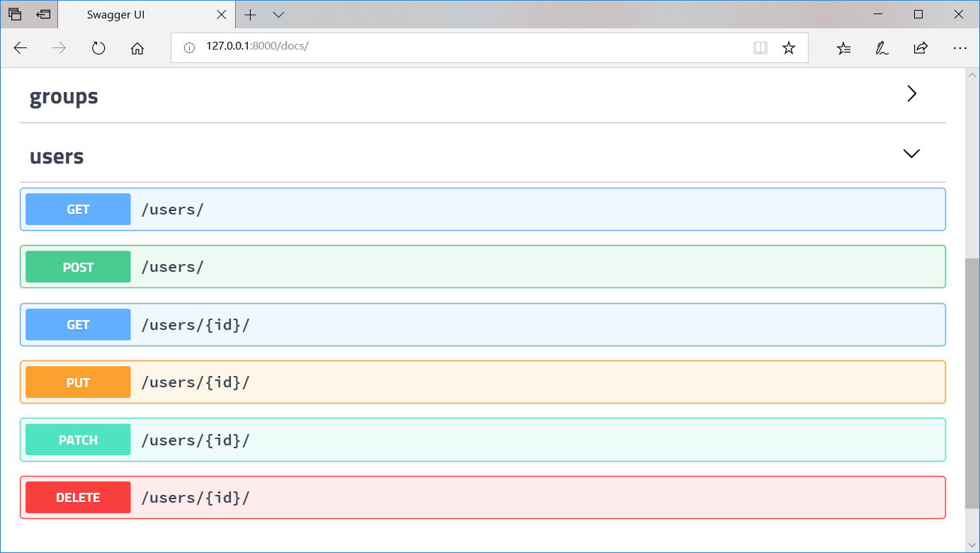980x553 pixels.
Task: Share this page icon
Action: [921, 48]
